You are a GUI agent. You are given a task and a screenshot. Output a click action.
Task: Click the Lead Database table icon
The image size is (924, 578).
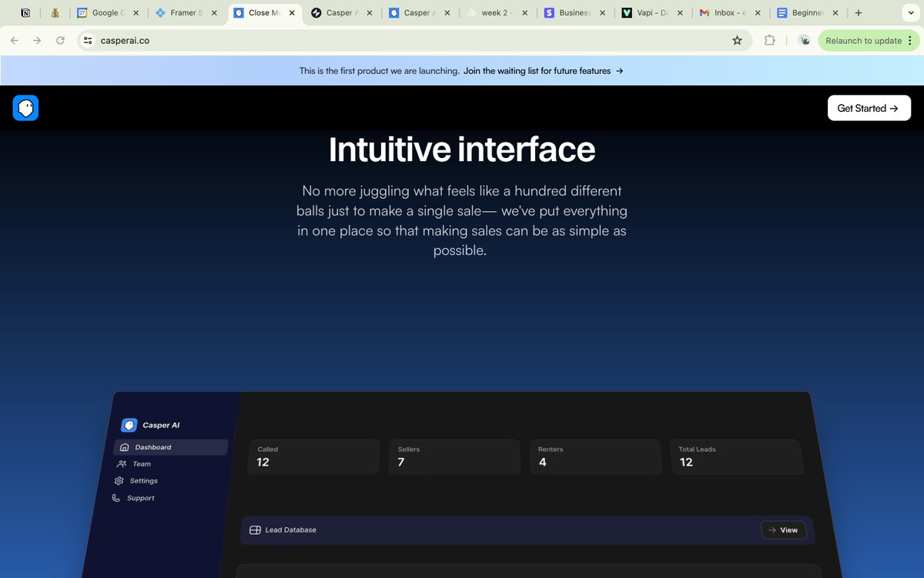pos(254,529)
